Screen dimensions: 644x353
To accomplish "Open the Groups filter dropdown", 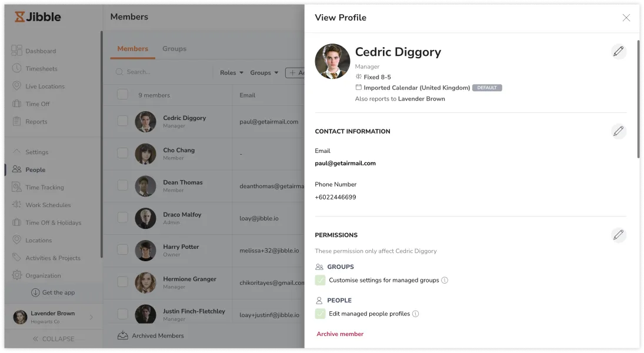I will pos(264,73).
